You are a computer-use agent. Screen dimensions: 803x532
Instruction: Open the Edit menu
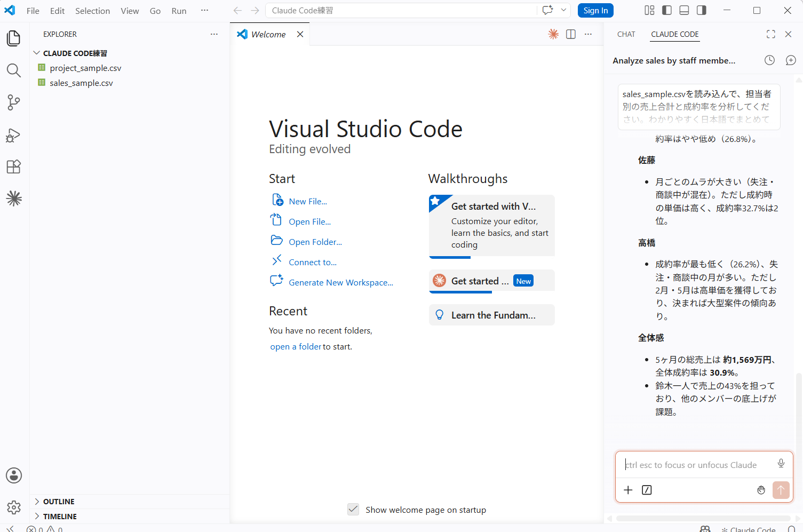click(57, 11)
